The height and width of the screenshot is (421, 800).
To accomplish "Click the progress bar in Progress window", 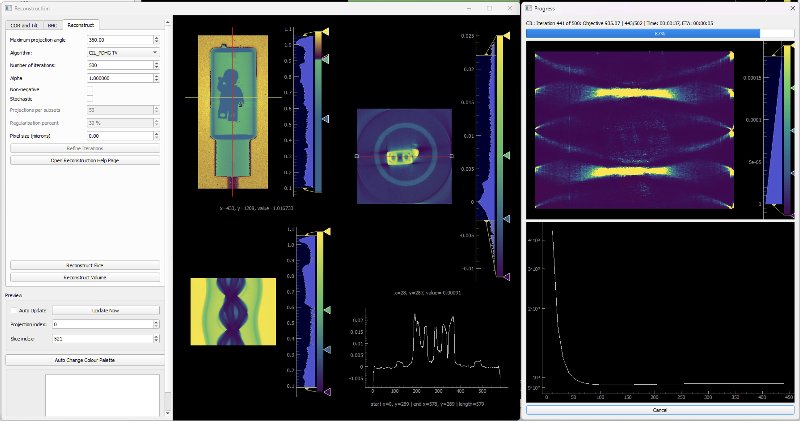I will click(x=660, y=33).
